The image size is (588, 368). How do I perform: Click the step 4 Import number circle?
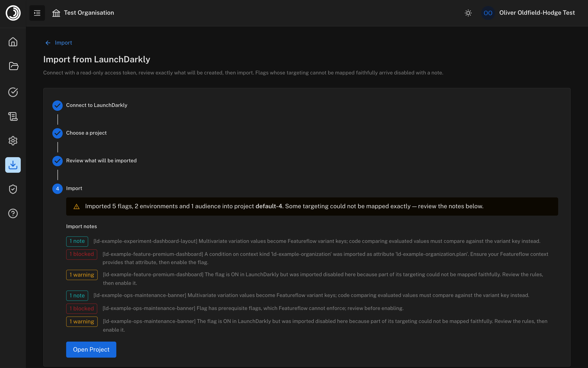click(58, 189)
